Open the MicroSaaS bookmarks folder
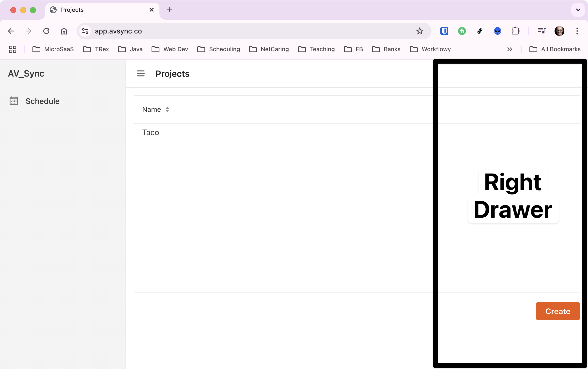Screen dimensions: 588x369 point(53,49)
